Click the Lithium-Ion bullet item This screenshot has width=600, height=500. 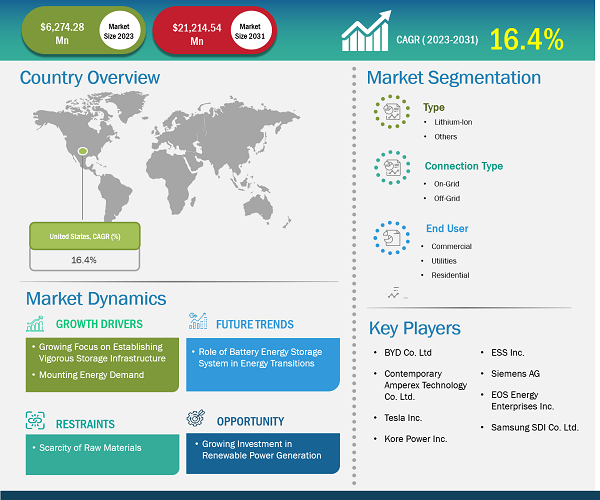[x=453, y=122]
